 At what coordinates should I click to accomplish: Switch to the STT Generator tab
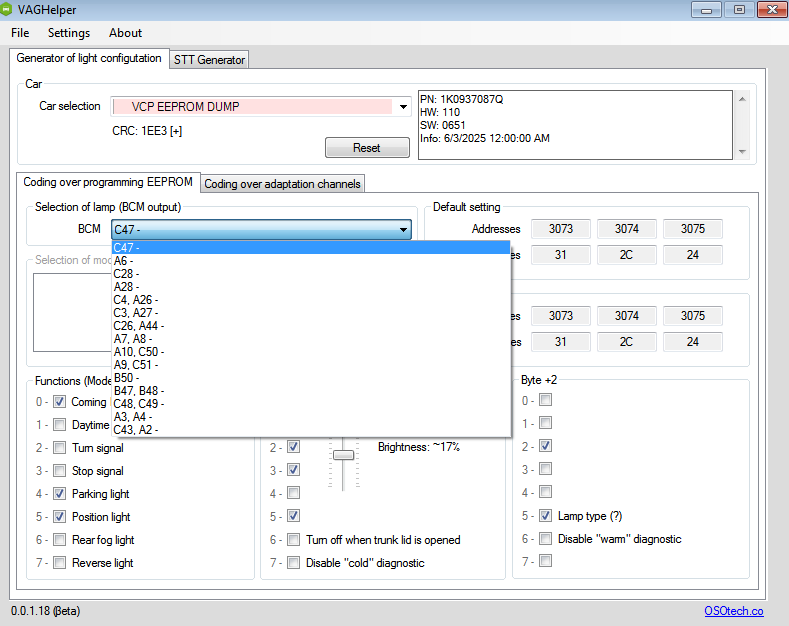[x=209, y=59]
